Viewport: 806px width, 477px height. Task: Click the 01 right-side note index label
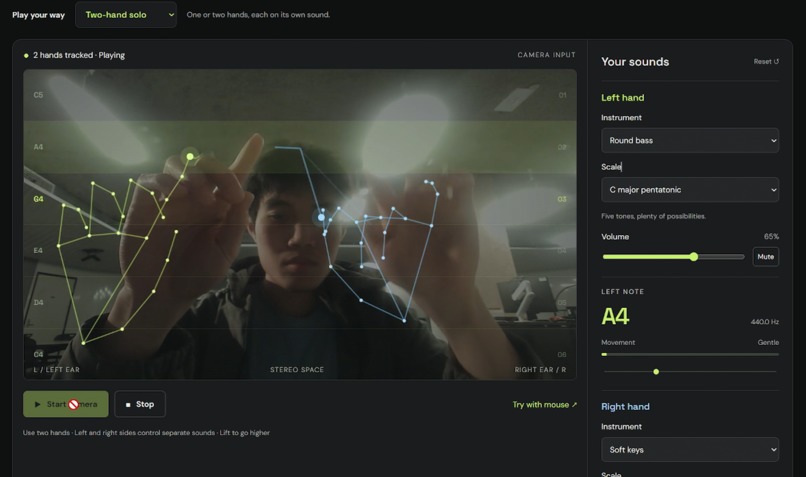click(x=562, y=95)
